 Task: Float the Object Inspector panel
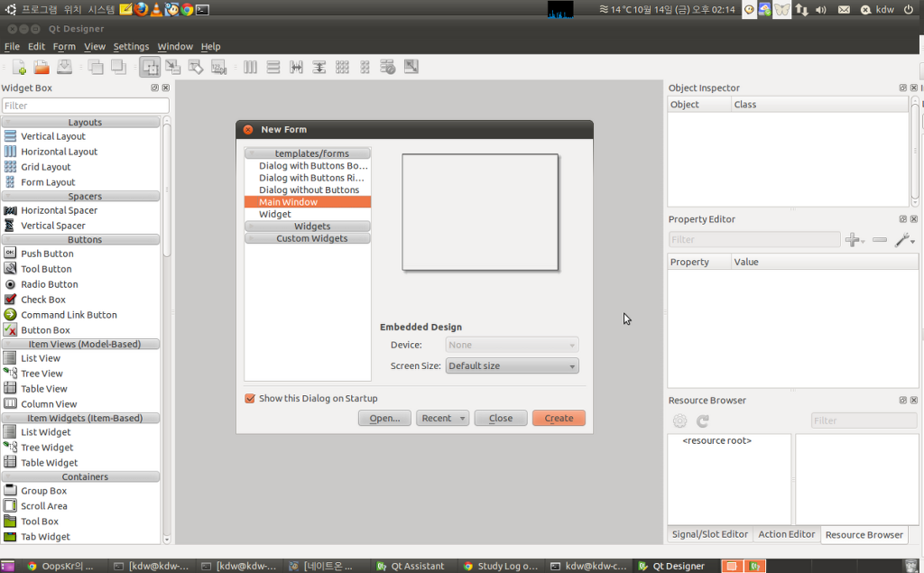point(902,88)
